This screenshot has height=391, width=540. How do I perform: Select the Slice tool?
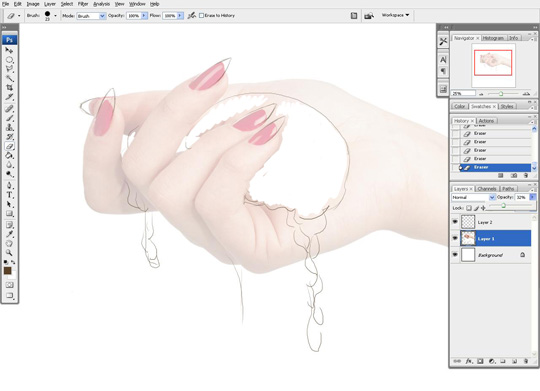point(9,97)
